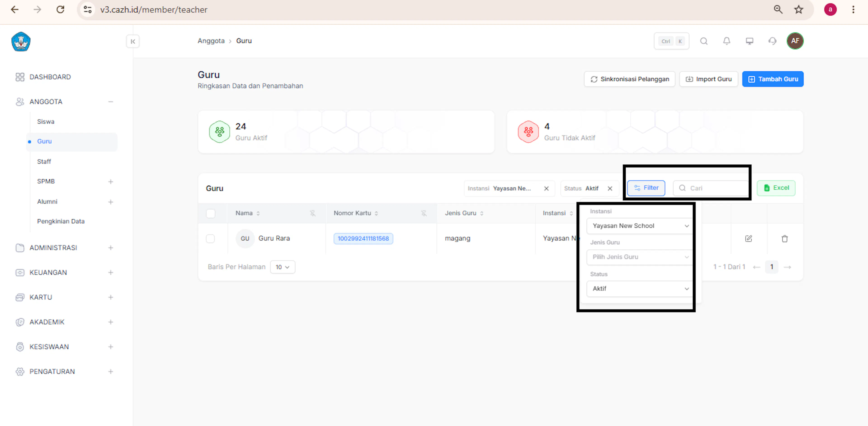
Task: Open Pengkinian Data page
Action: (x=61, y=221)
